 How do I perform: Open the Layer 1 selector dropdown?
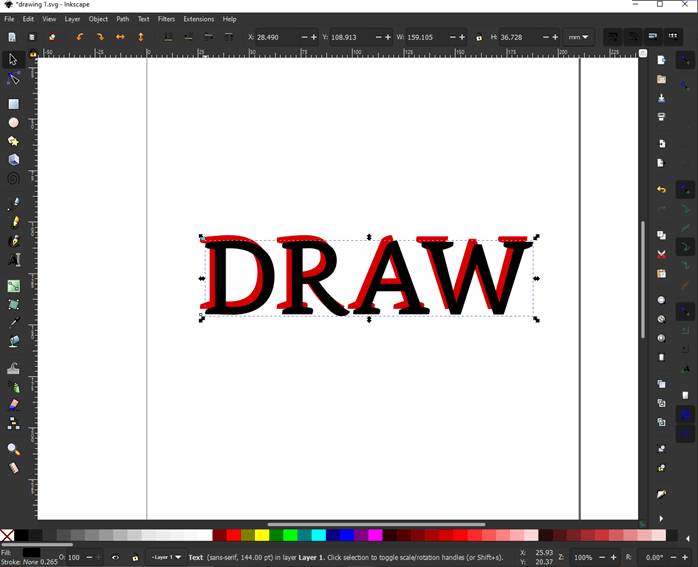point(166,557)
